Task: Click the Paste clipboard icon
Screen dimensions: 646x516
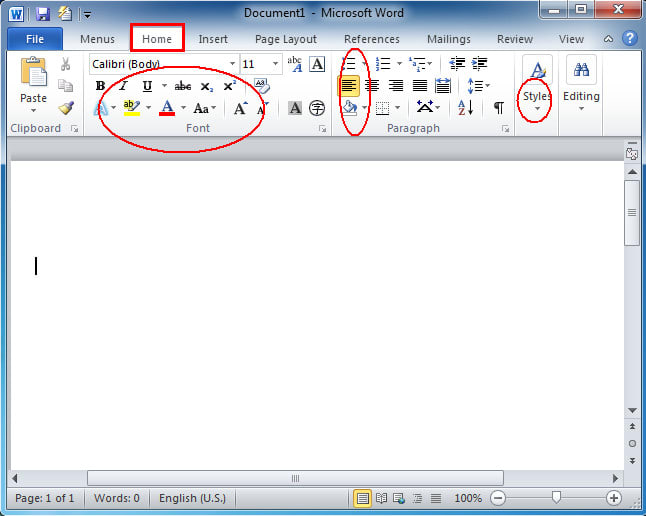Action: pyautogui.click(x=33, y=72)
